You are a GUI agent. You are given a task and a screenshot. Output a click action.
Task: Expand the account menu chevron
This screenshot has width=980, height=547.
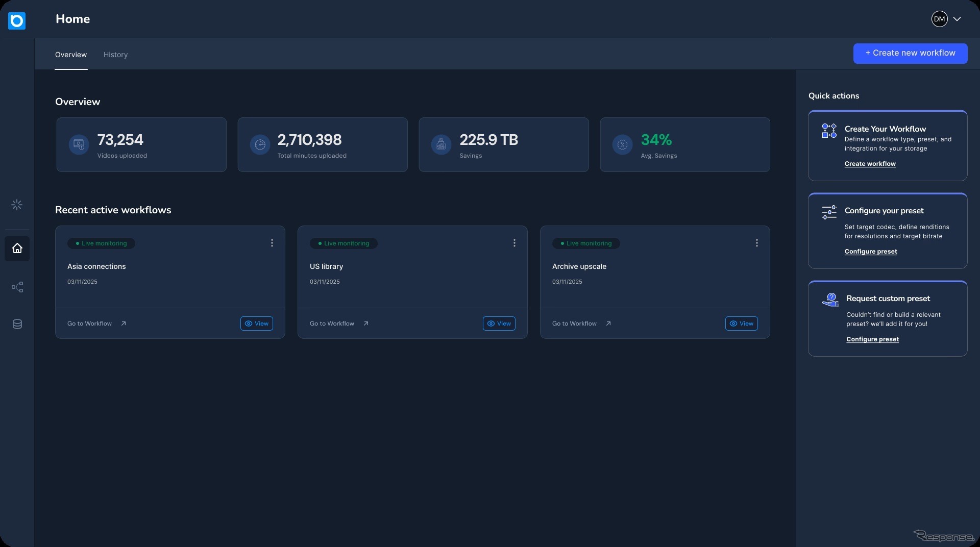click(x=958, y=19)
